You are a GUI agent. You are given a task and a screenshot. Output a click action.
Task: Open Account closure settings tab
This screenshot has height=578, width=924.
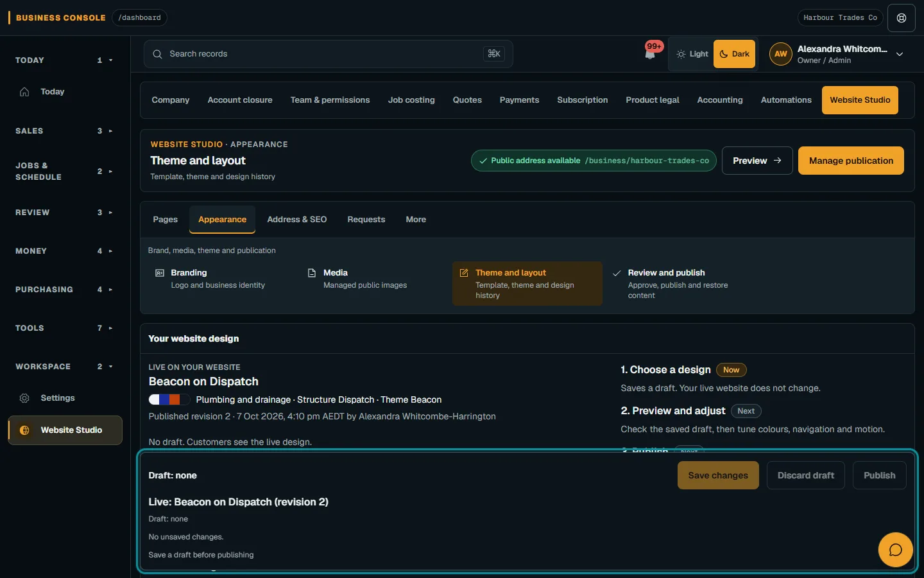click(x=240, y=100)
